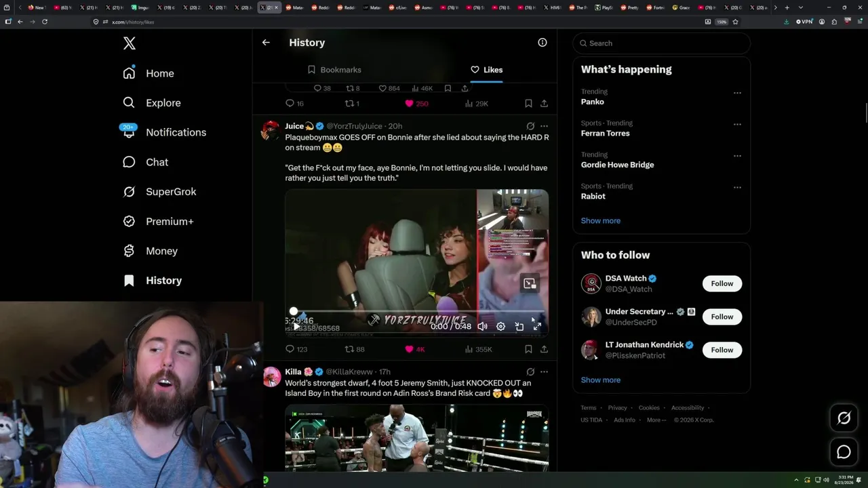
Task: Unlike the Juice post with 4K likes
Action: point(414,349)
